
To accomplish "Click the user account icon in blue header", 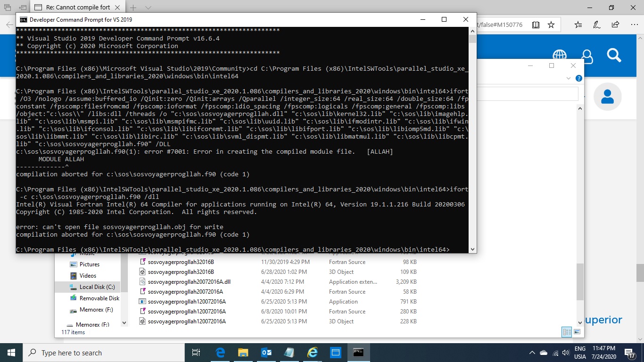I will [587, 56].
